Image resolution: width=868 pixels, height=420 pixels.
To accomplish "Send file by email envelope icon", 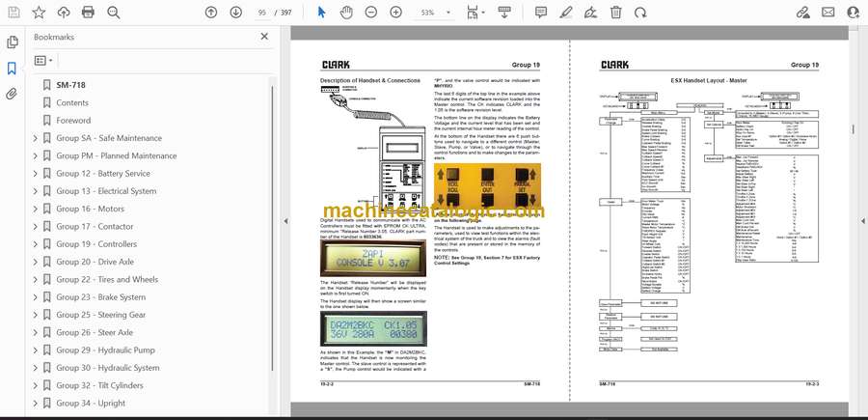I will point(828,13).
